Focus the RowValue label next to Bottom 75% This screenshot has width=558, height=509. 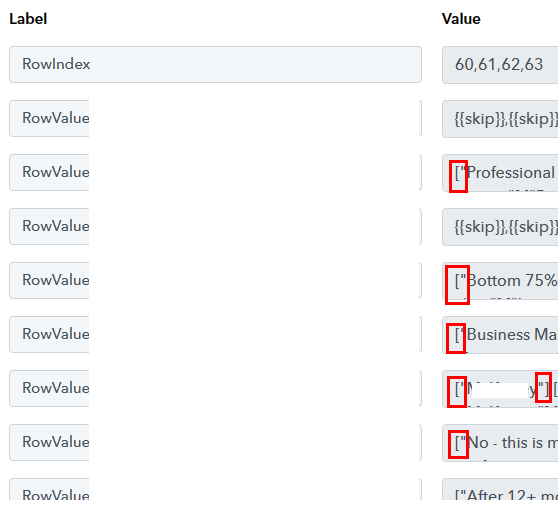point(215,280)
